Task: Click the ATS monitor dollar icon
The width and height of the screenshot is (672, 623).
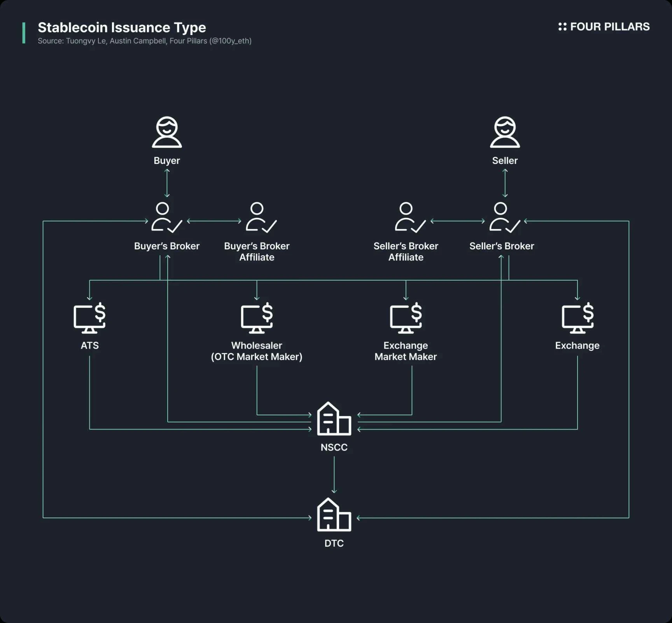Action: click(x=90, y=318)
